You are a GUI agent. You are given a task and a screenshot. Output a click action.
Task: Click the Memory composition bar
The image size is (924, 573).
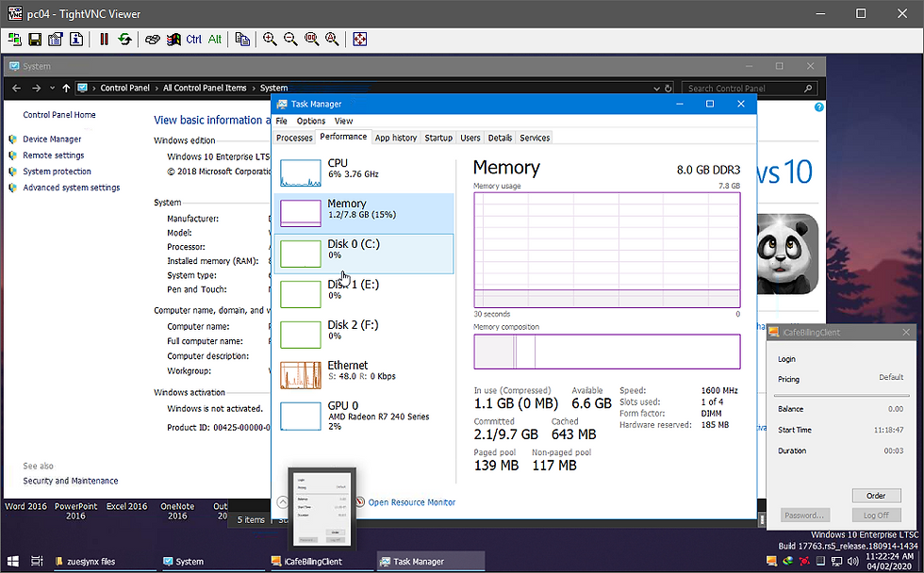[607, 352]
